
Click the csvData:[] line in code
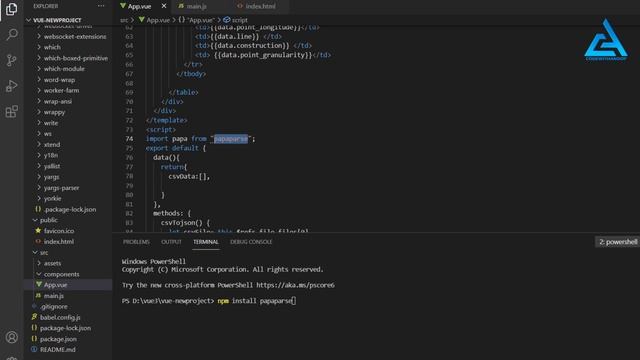coord(189,176)
